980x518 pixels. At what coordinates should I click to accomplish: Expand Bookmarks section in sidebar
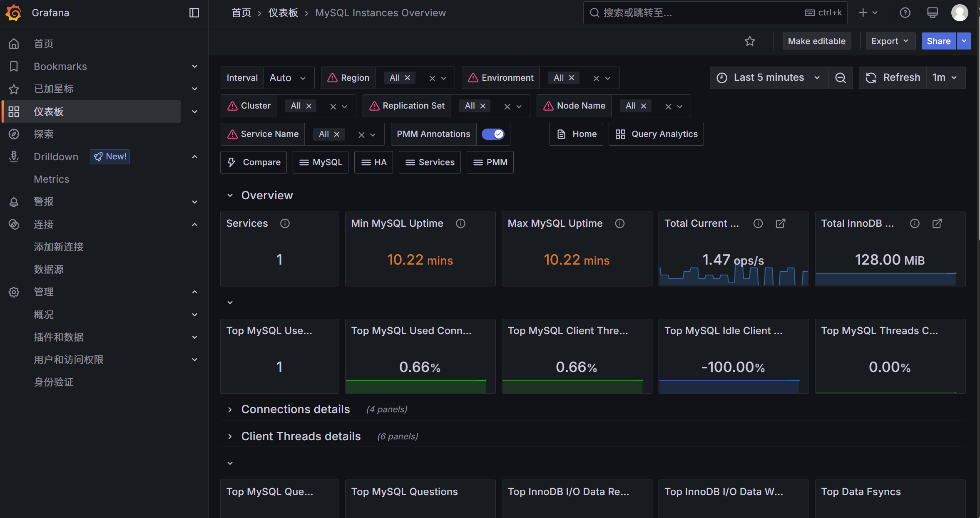click(x=194, y=67)
